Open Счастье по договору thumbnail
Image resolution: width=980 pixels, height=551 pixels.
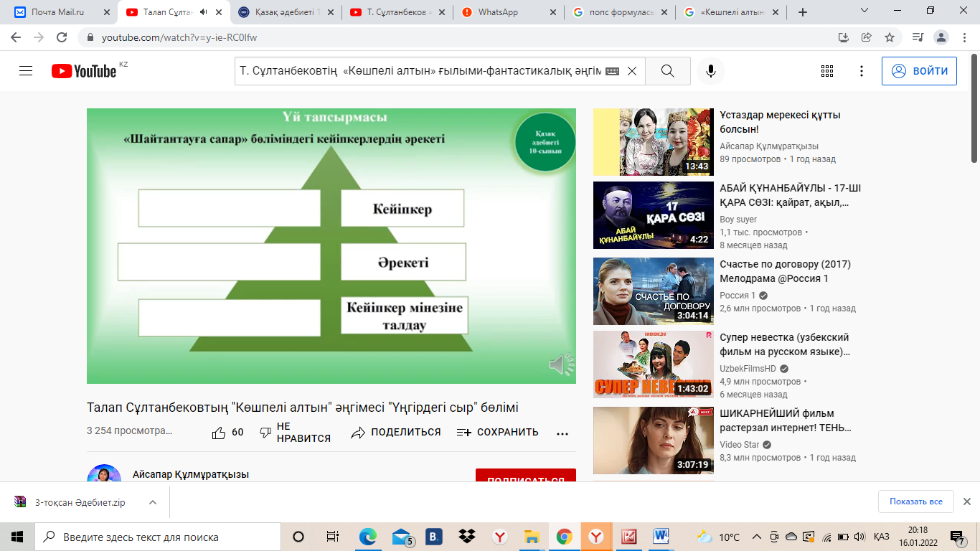pos(654,291)
